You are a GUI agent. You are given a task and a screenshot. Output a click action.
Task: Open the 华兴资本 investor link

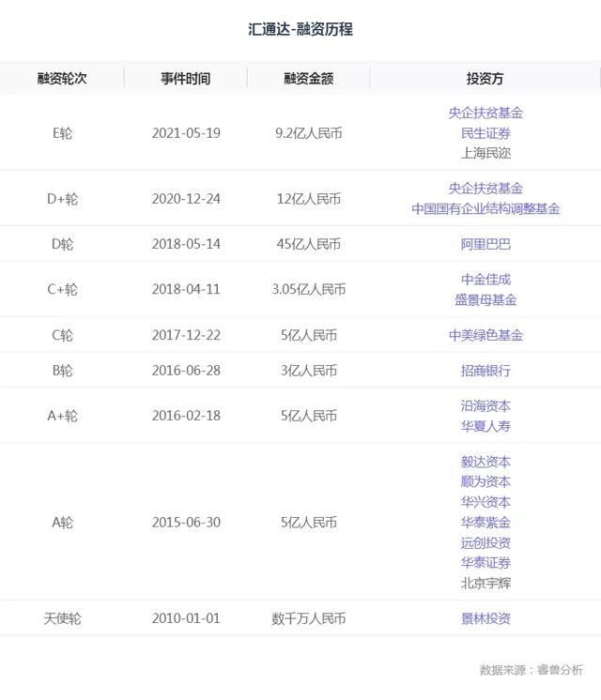pyautogui.click(x=485, y=502)
